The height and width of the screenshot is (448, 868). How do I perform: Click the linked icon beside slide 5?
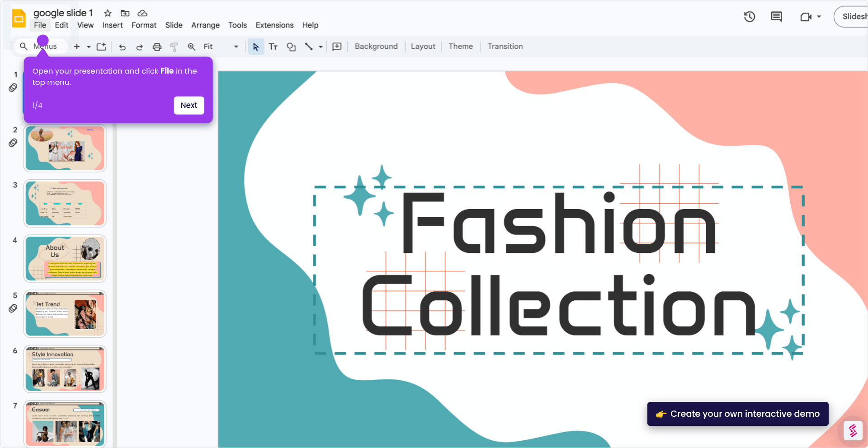(13, 308)
